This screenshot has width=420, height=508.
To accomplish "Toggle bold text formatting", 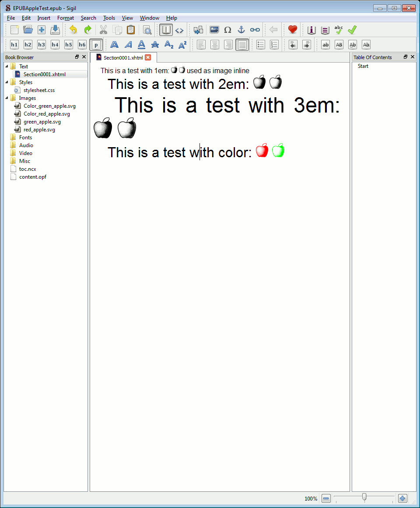I will [x=114, y=45].
